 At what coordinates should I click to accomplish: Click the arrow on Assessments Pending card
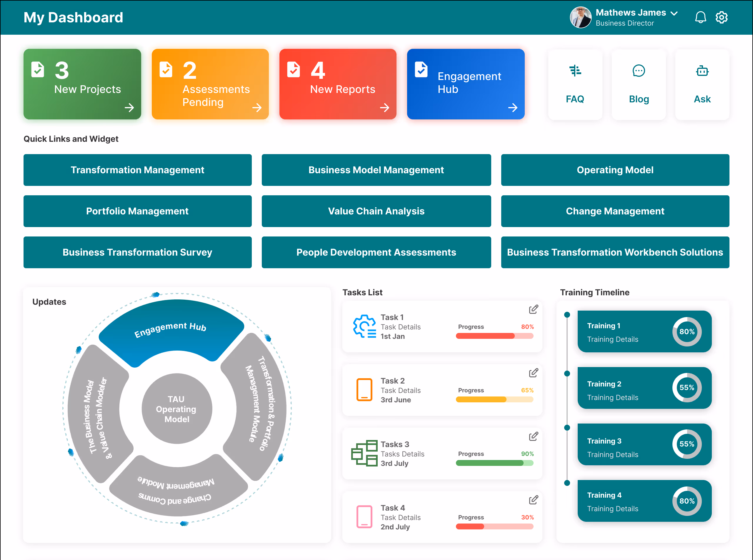click(x=257, y=108)
